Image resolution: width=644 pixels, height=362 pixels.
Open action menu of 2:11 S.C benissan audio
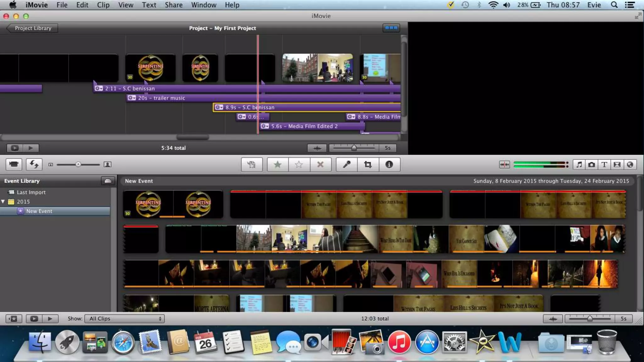[99, 89]
